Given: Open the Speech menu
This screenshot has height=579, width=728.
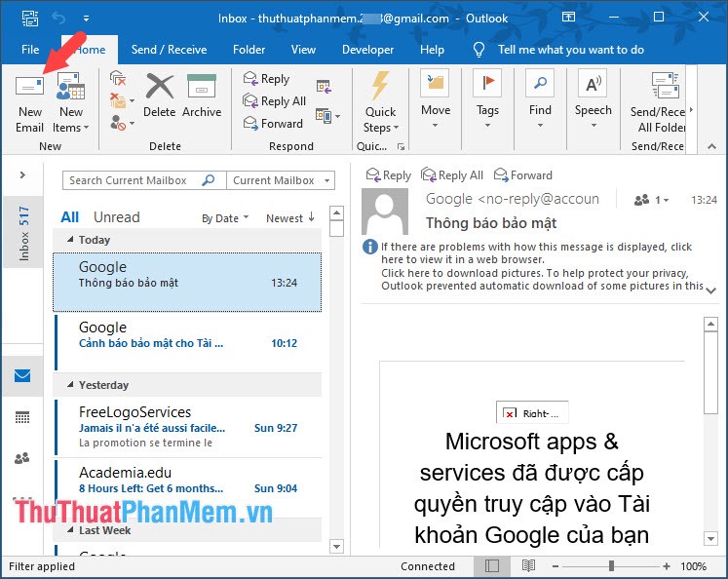Looking at the screenshot, I should (593, 99).
